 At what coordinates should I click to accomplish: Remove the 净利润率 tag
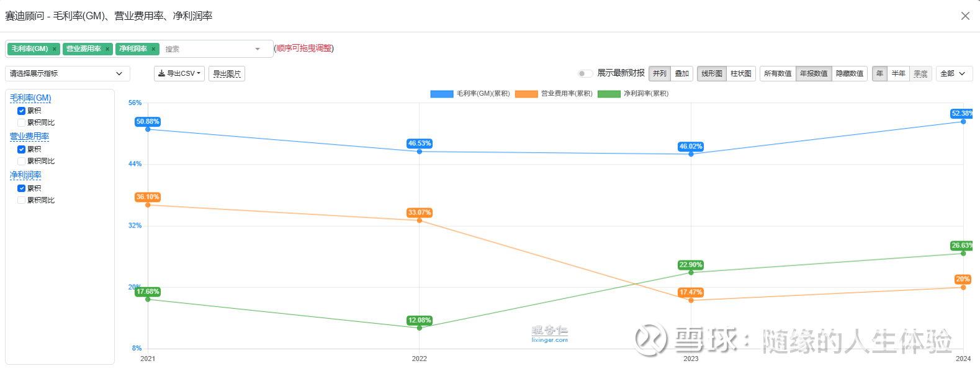(153, 49)
